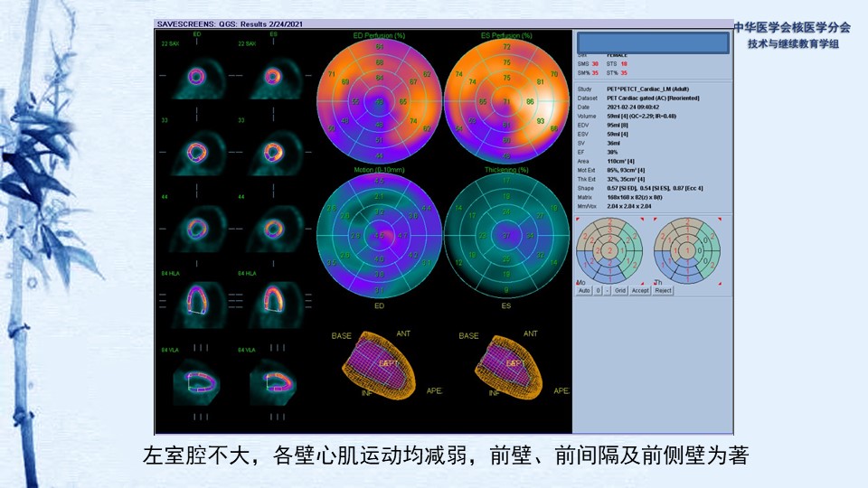The image size is (868, 488).
Task: Select the ED 22 SAX slice image
Action: pyautogui.click(x=196, y=77)
